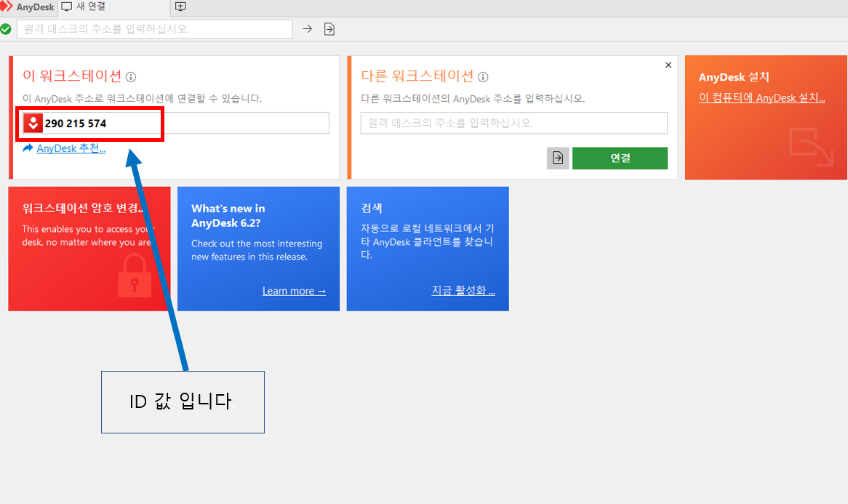
Task: Click the green connection status check icon
Action: pos(6,29)
